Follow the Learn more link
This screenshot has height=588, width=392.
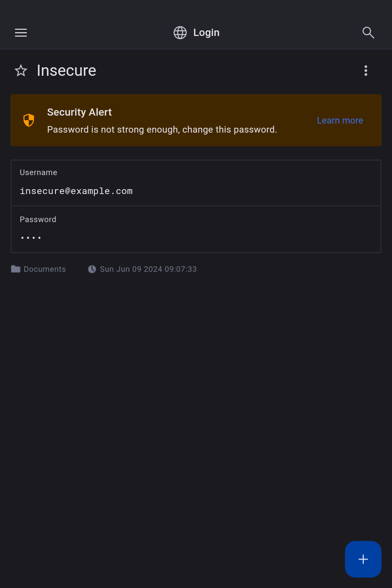point(340,121)
